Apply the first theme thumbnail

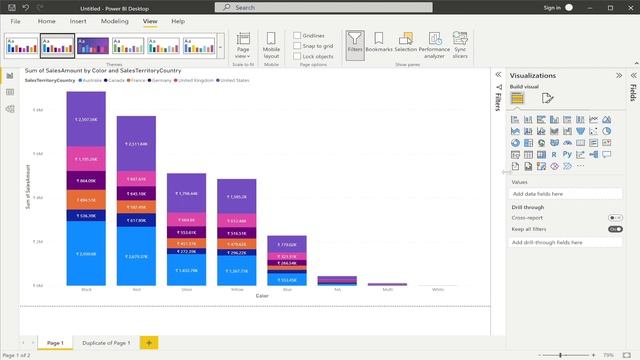click(x=22, y=46)
